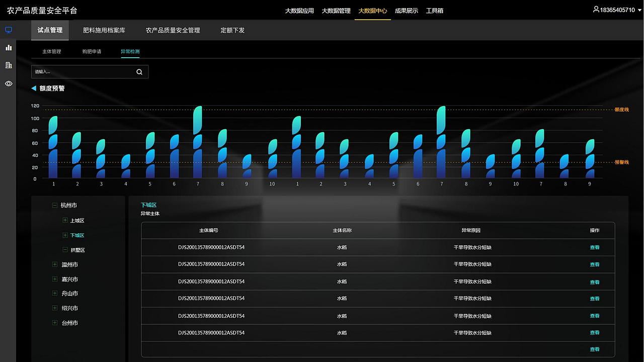This screenshot has width=644, height=362.
Task: Select 杭州市 in the region tree
Action: 69,205
